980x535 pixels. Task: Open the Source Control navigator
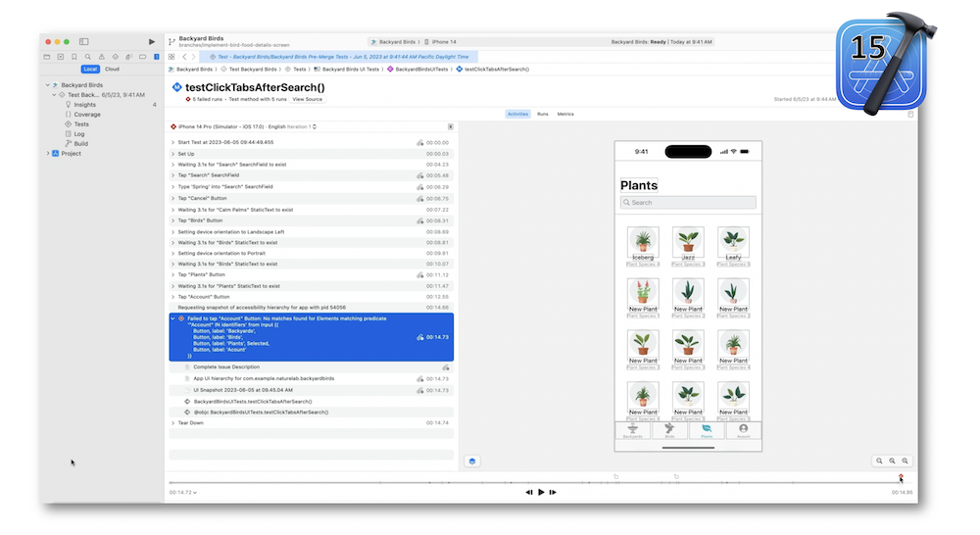[61, 57]
